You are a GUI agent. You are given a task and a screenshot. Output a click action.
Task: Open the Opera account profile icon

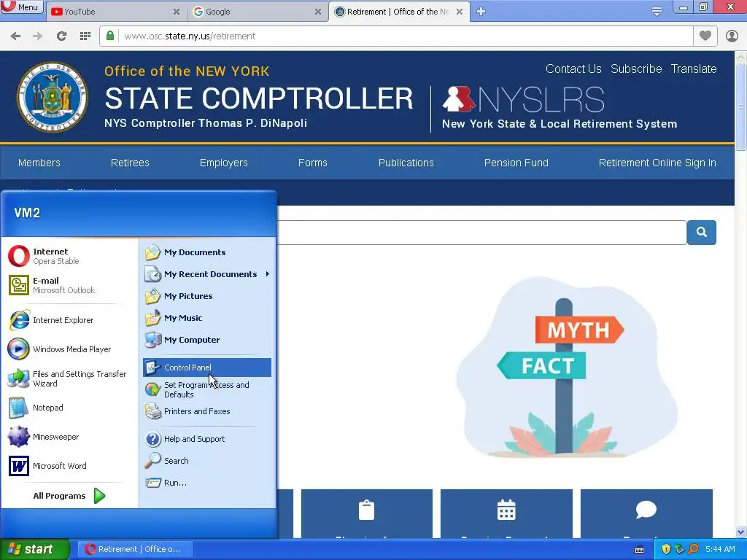[x=732, y=36]
